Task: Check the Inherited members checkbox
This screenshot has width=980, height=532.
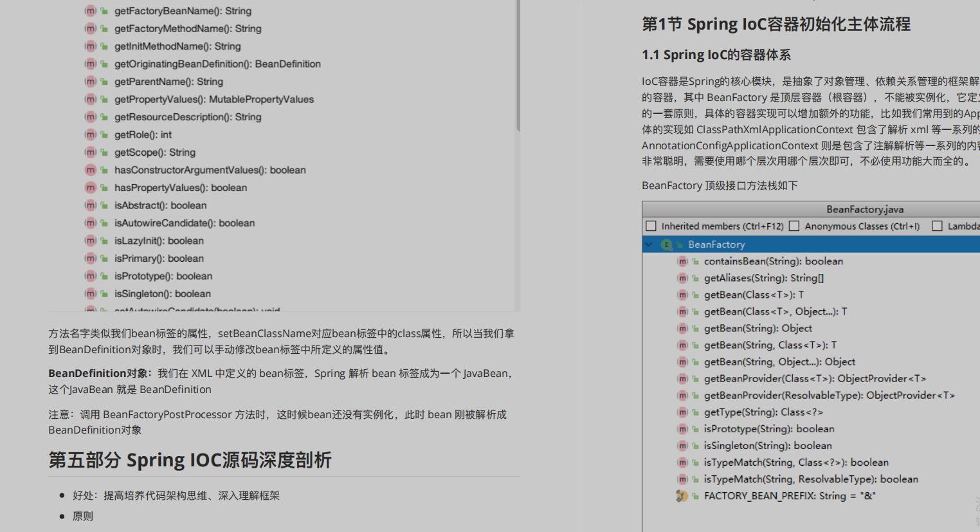Action: click(x=651, y=226)
